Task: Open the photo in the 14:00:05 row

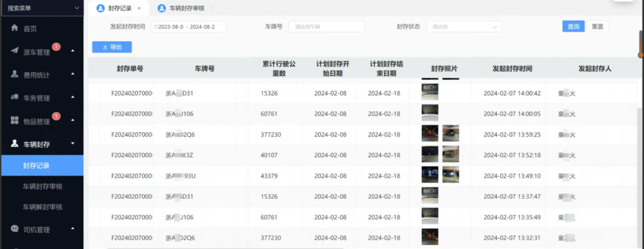Action: click(x=430, y=113)
